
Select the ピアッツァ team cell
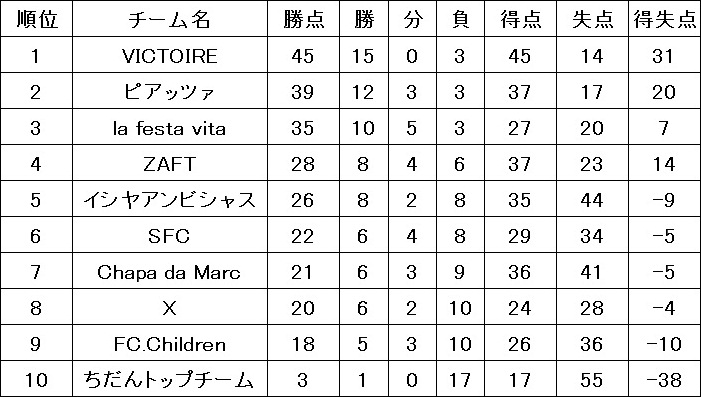(170, 91)
